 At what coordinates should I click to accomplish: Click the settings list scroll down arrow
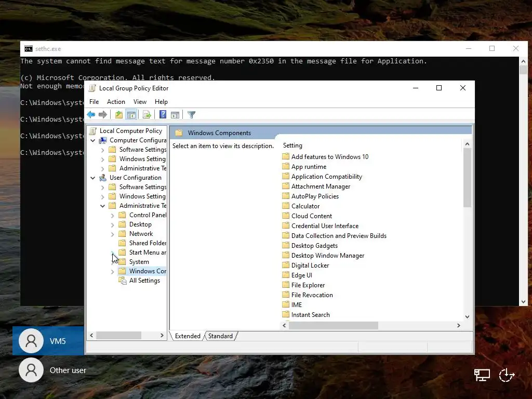pyautogui.click(x=467, y=316)
